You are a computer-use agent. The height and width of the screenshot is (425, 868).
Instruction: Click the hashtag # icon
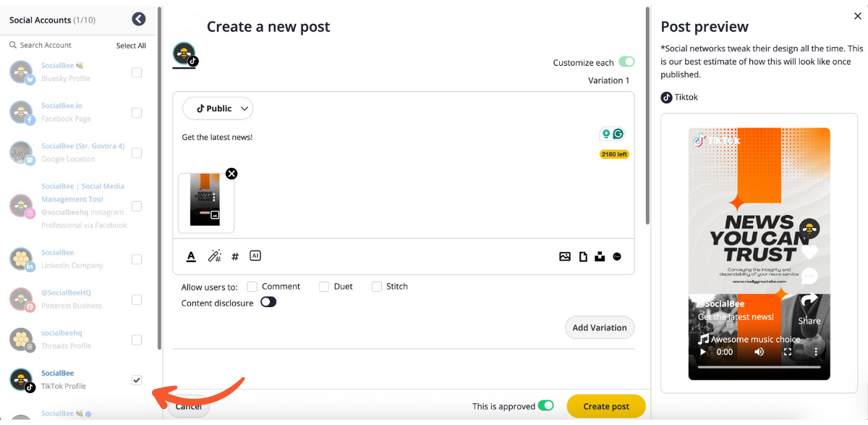tap(235, 256)
